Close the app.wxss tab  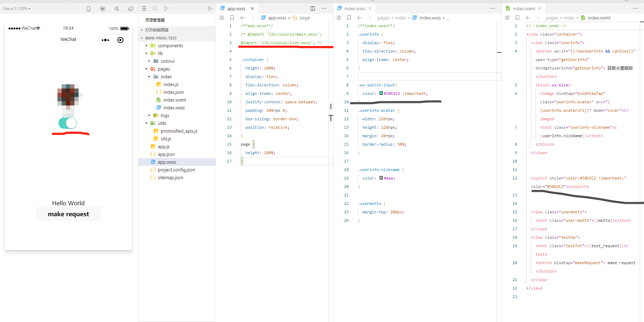(x=252, y=8)
